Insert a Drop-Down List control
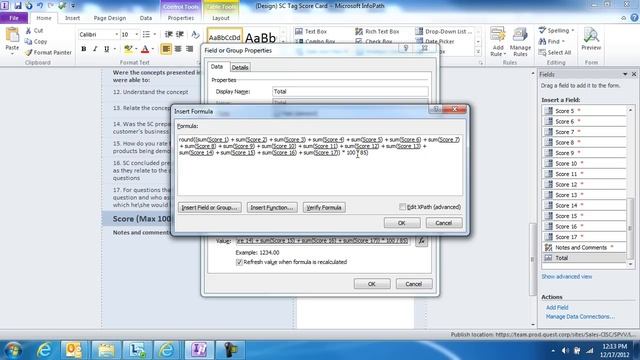Image resolution: width=640 pixels, height=360 pixels. (444, 31)
